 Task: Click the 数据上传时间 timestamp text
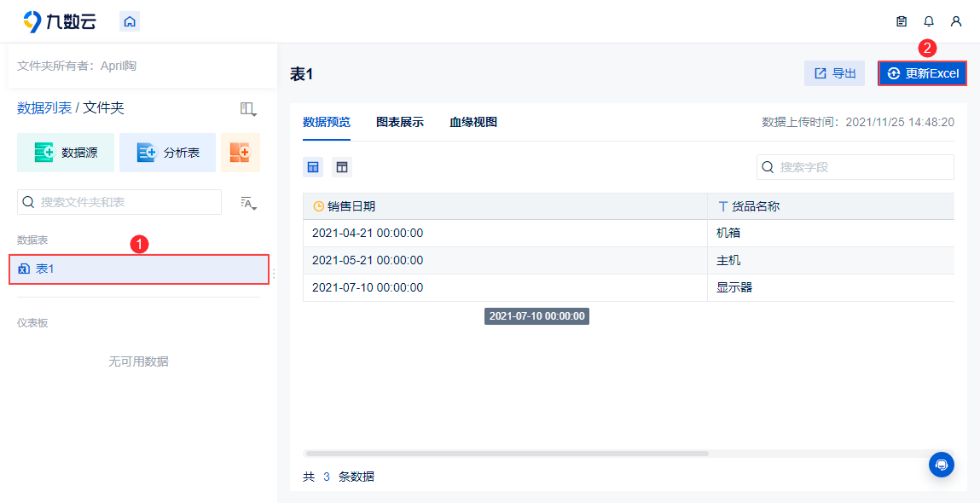click(858, 122)
